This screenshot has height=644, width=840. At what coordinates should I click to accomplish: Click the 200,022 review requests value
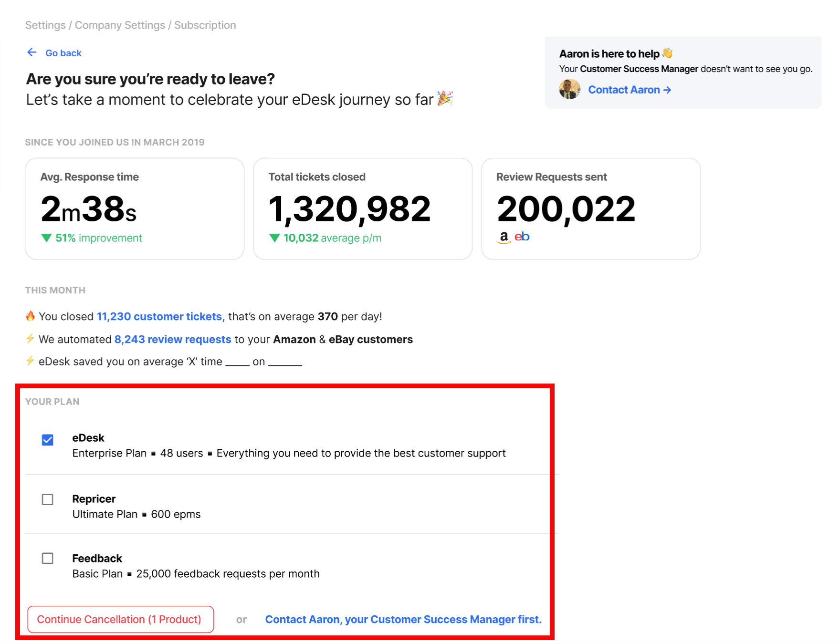[x=566, y=209]
